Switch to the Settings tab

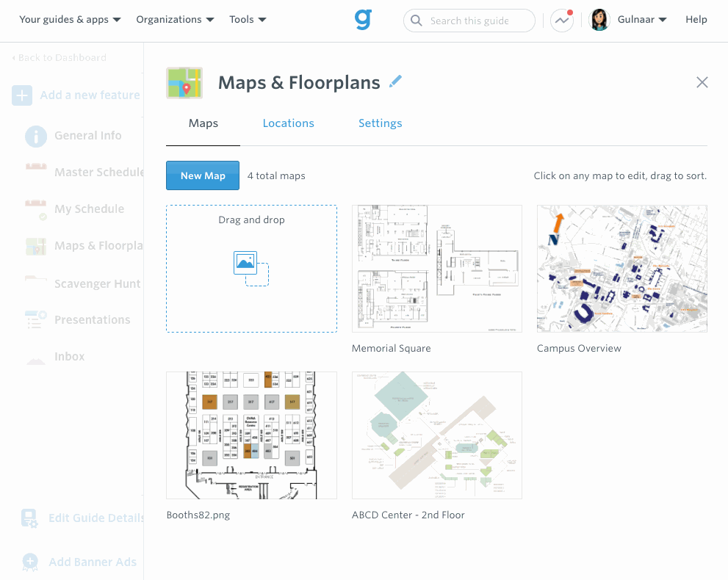pyautogui.click(x=381, y=123)
